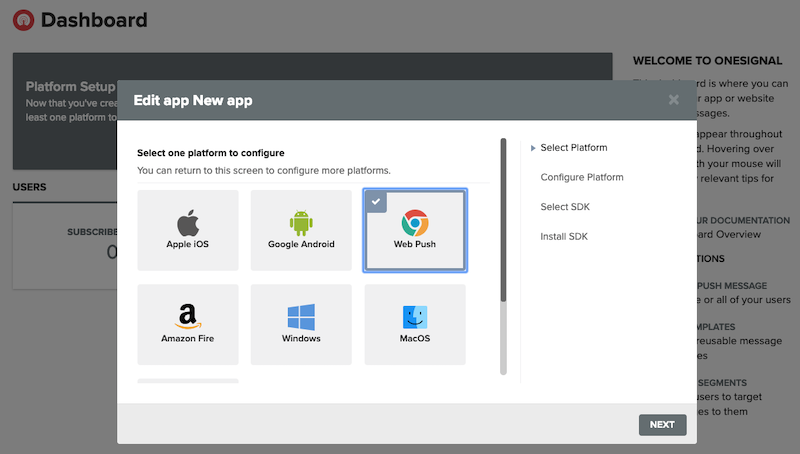Choose the Google Android platform tile

pyautogui.click(x=301, y=230)
